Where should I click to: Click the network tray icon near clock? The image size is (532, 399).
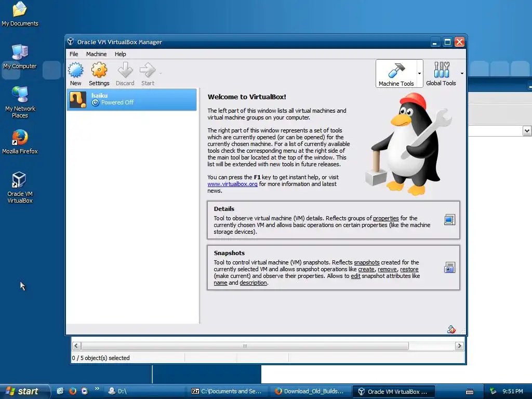tap(493, 391)
